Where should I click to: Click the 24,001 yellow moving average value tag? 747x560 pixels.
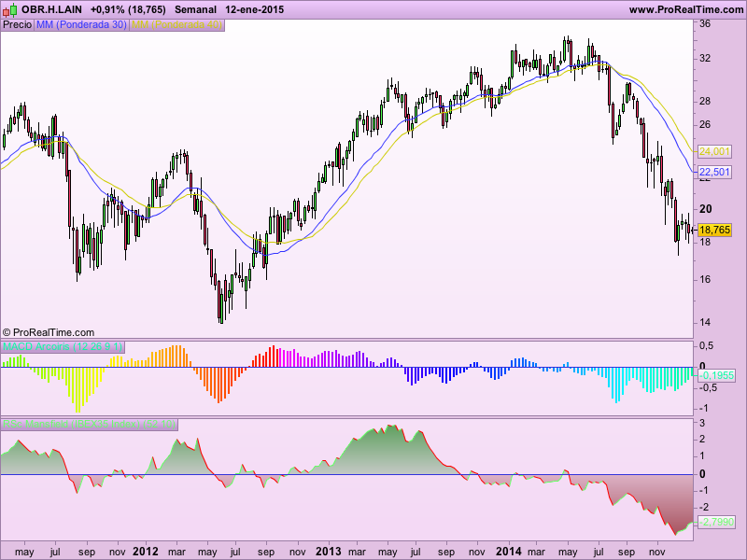(714, 151)
